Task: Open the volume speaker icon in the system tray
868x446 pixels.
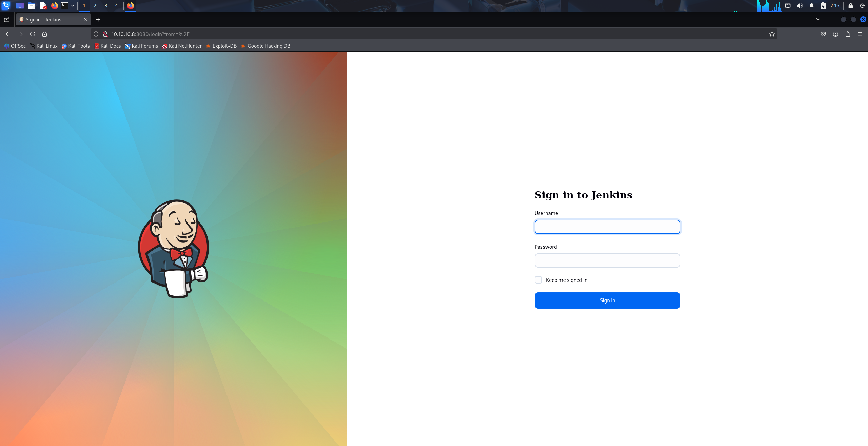Action: click(800, 6)
